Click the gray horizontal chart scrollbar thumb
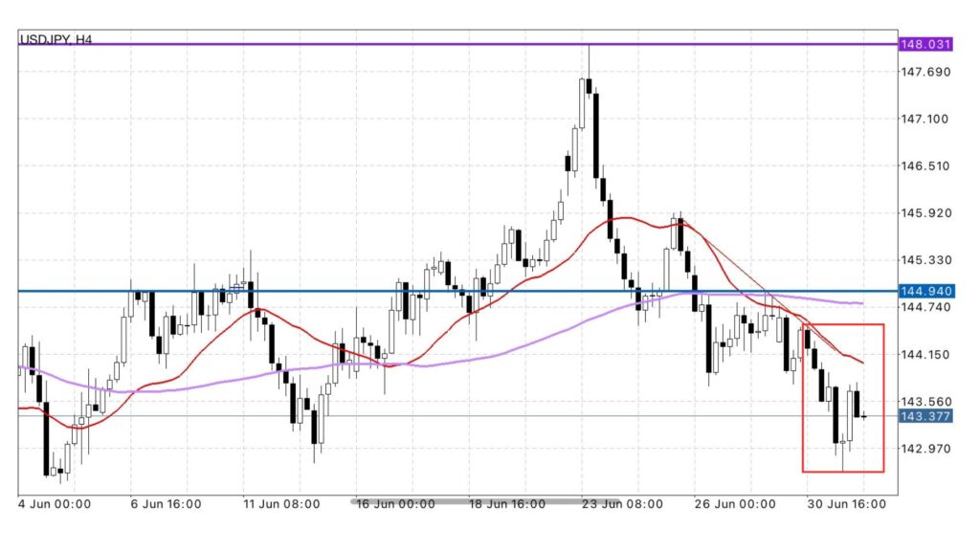This screenshot has width=980, height=551. [485, 501]
